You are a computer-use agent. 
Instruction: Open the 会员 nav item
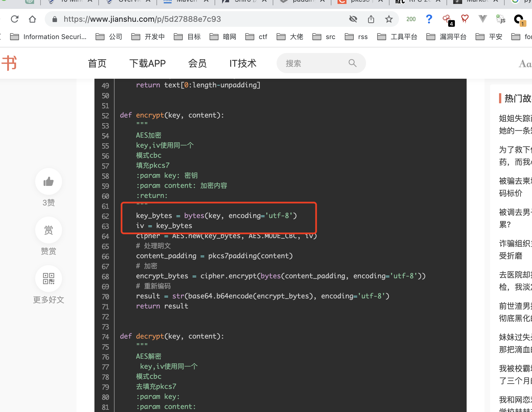pyautogui.click(x=197, y=63)
